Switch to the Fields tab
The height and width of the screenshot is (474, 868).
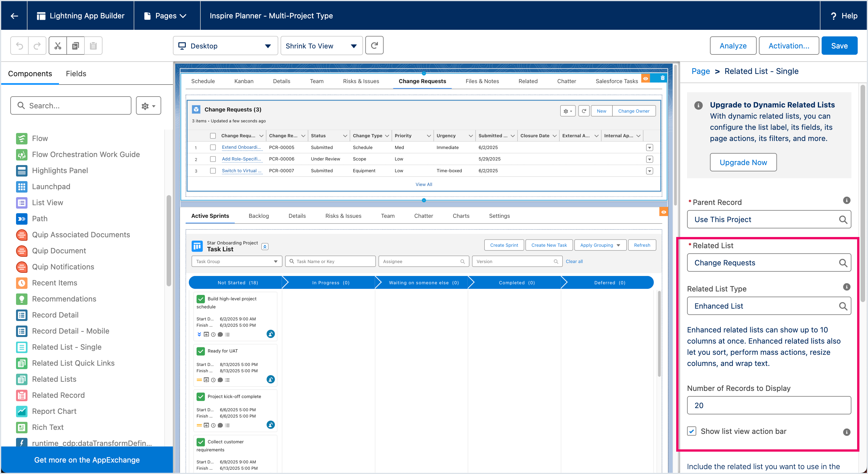tap(76, 74)
